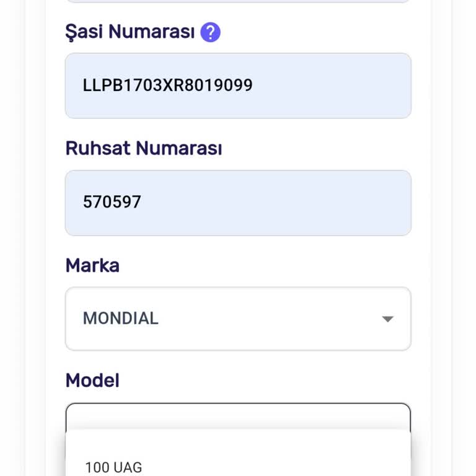
Task: Click the Model field label
Action: [92, 380]
